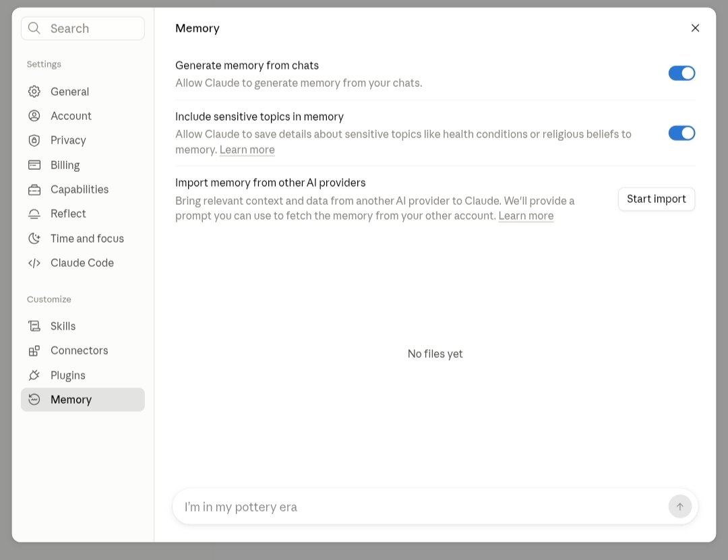The height and width of the screenshot is (560, 728).
Task: Click "Allow Claude to generate memory" description
Action: click(299, 83)
